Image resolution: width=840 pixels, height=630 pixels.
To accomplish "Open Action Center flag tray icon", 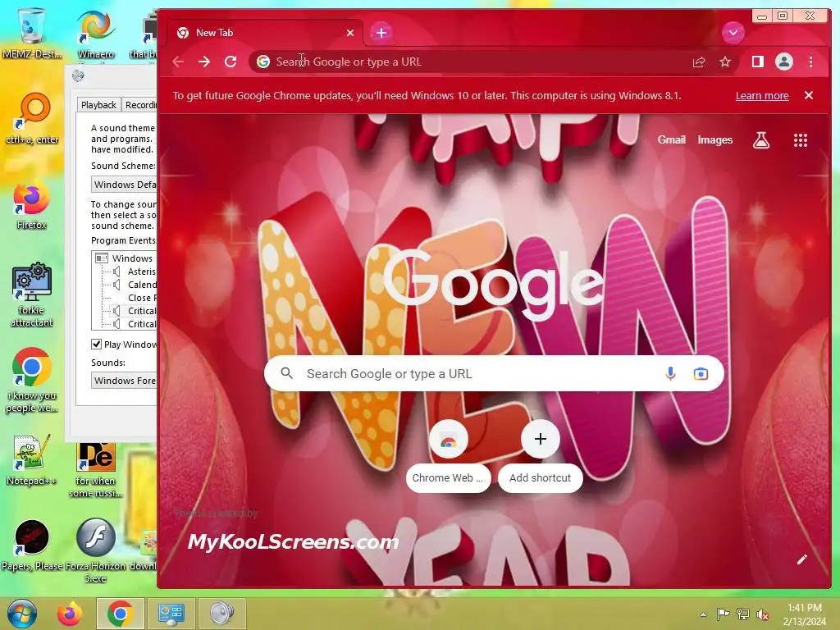I will click(x=723, y=614).
